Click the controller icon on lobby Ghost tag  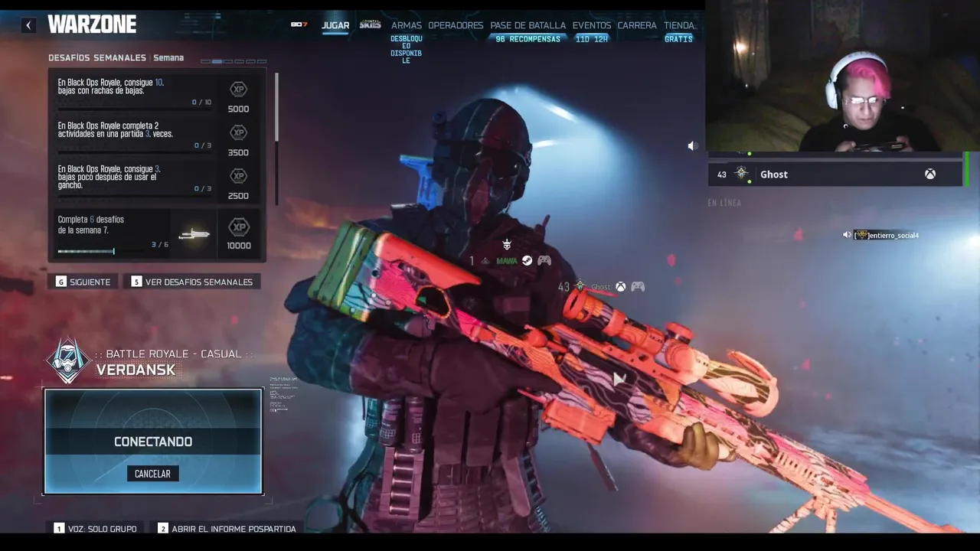click(638, 287)
